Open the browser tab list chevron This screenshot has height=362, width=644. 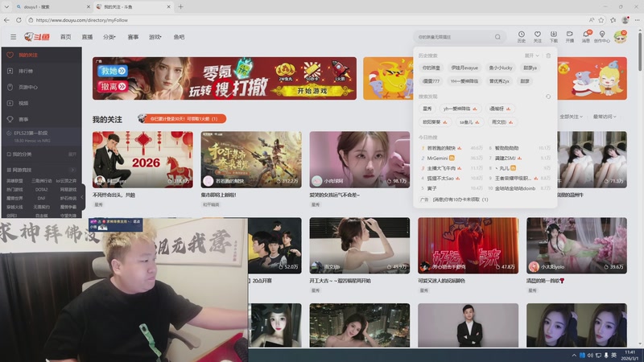6,6
